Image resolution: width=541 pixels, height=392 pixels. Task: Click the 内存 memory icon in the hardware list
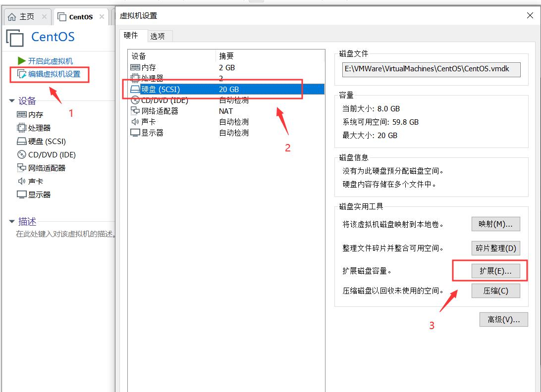(135, 67)
